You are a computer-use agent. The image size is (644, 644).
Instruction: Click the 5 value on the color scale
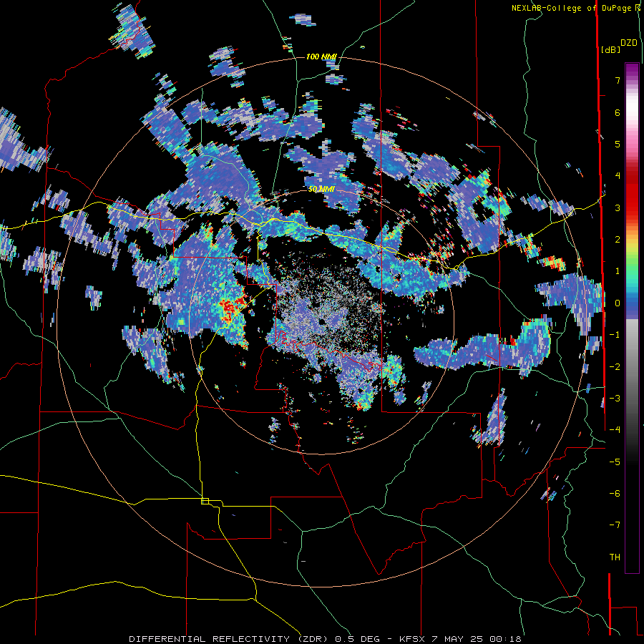coord(618,144)
